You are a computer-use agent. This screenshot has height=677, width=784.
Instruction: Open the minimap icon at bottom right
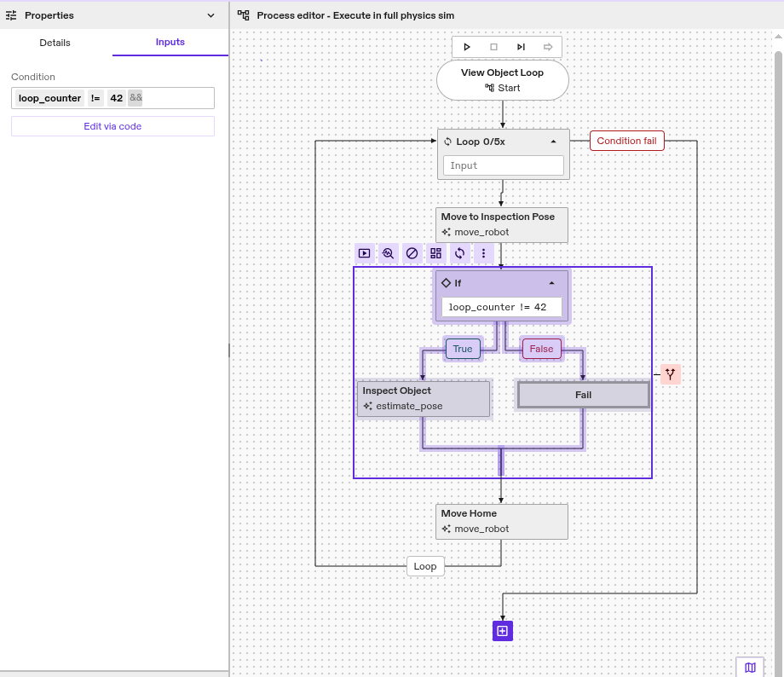(750, 667)
